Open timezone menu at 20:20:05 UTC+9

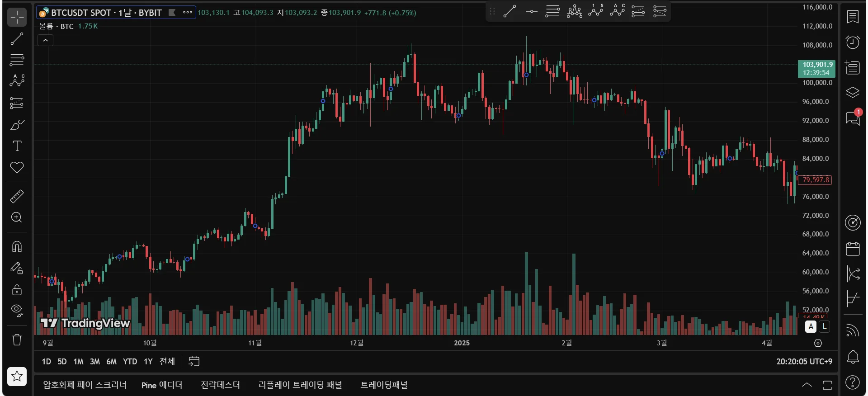tap(804, 362)
